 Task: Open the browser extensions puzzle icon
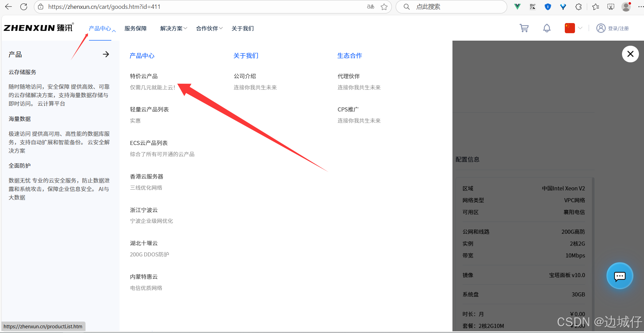pyautogui.click(x=578, y=6)
